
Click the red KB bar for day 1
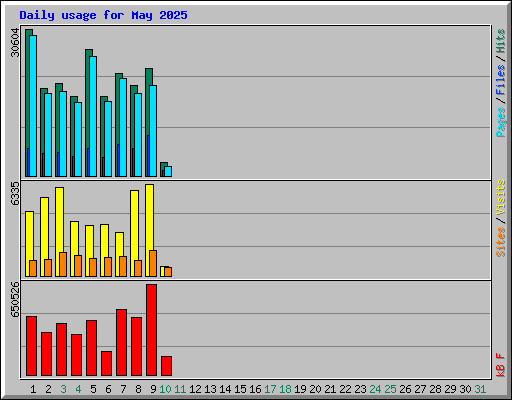click(31, 346)
